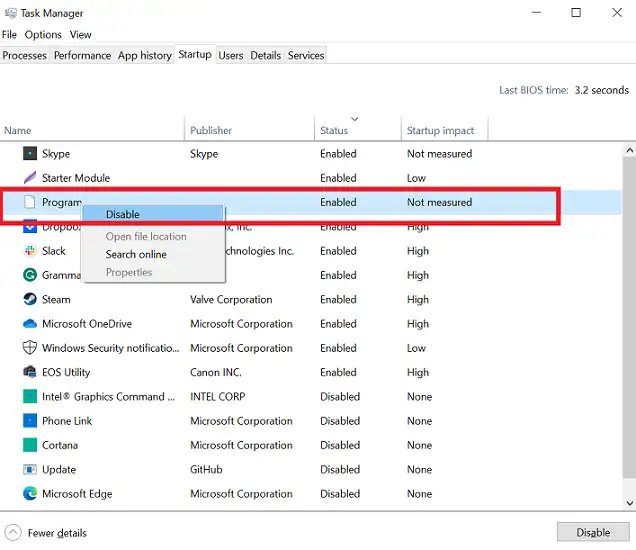Viewport: 636px width, 550px height.
Task: Open the File menu
Action: pos(9,34)
